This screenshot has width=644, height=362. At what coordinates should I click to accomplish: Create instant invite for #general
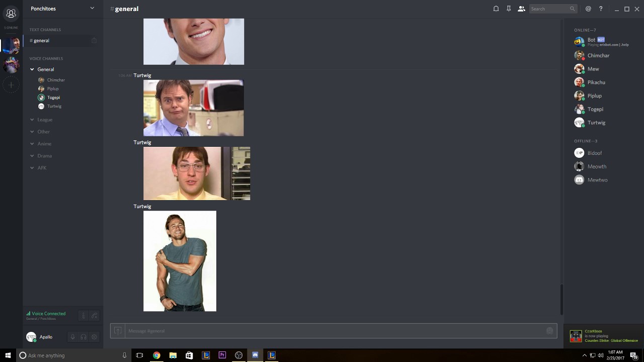[94, 40]
